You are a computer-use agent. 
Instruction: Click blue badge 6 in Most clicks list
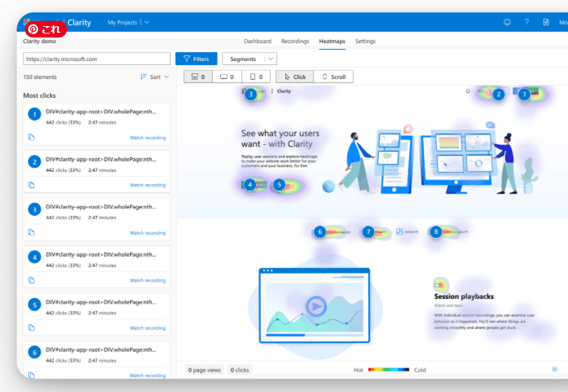pyautogui.click(x=34, y=352)
